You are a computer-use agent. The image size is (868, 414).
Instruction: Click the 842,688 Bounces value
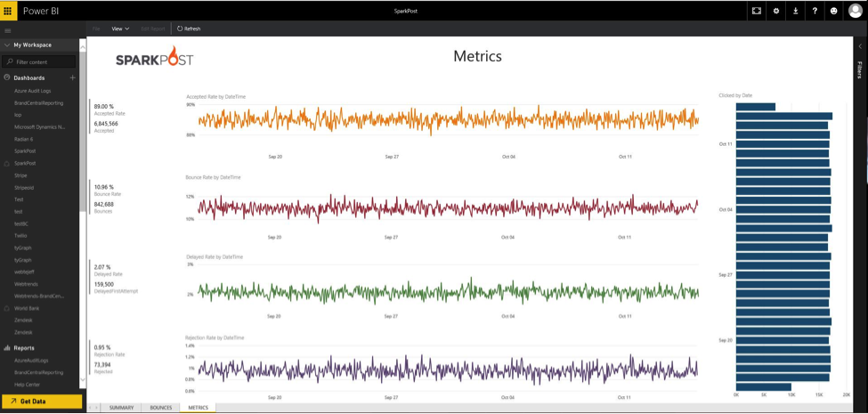[x=103, y=204]
